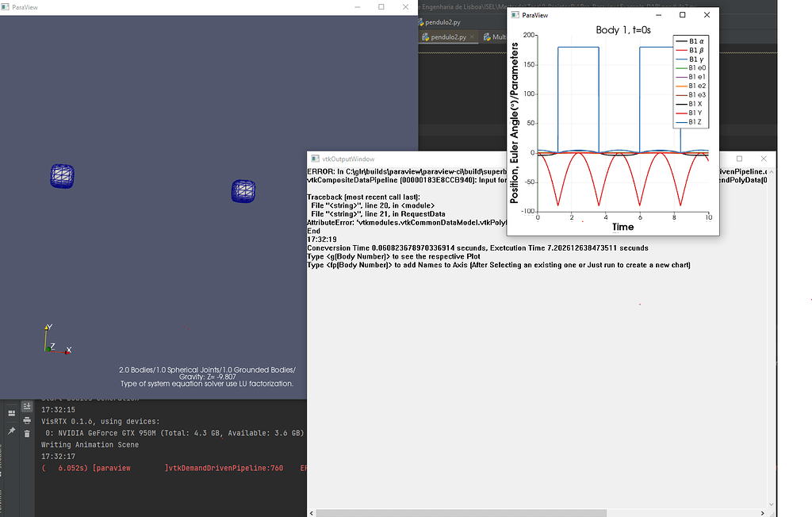Select the pendulo2.py editor tab

449,36
